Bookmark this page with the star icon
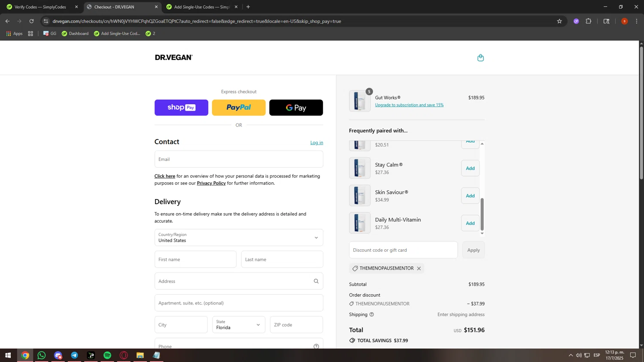 tap(559, 21)
